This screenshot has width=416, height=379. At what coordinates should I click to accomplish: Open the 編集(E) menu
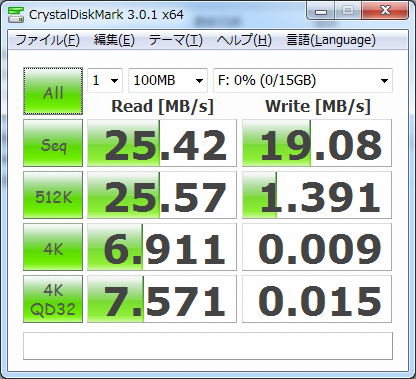tap(114, 40)
